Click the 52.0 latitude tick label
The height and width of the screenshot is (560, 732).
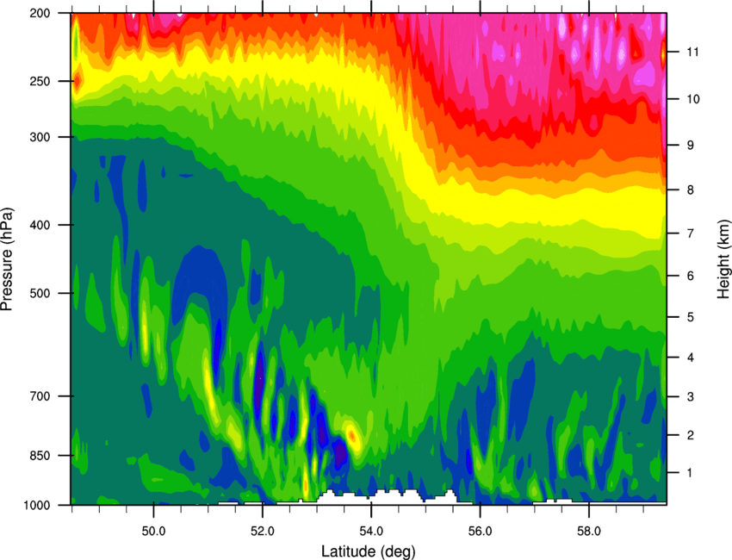(x=263, y=532)
